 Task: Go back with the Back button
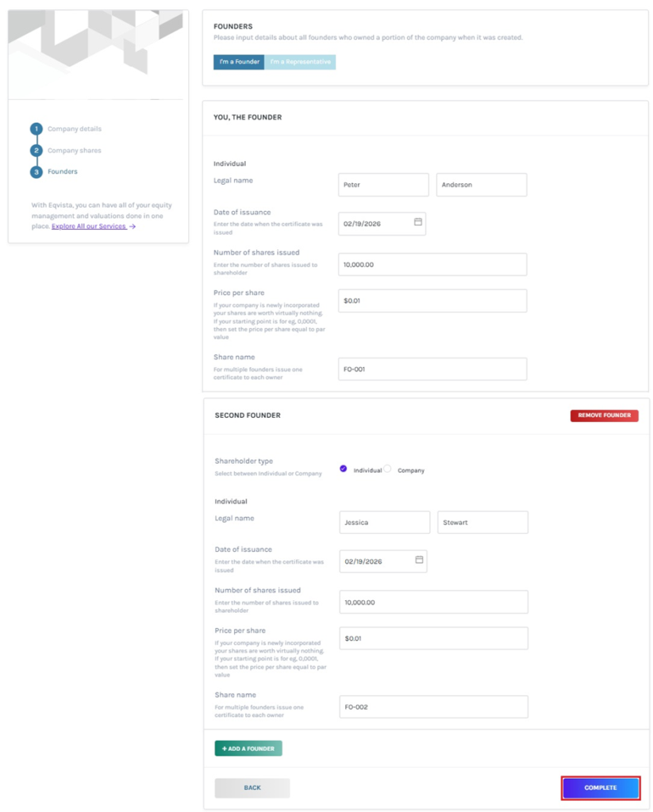pyautogui.click(x=252, y=787)
